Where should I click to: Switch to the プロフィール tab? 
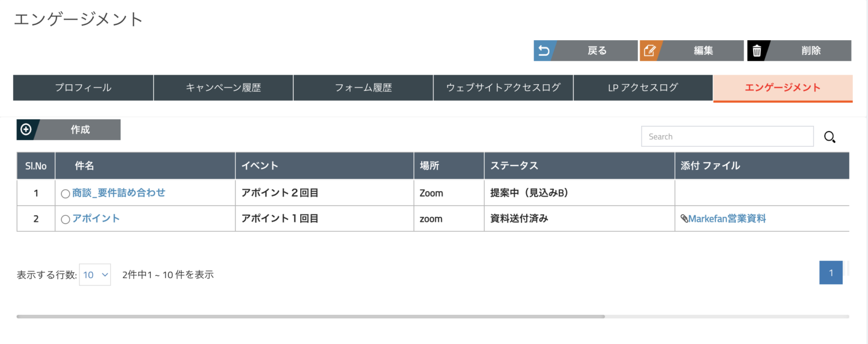83,88
